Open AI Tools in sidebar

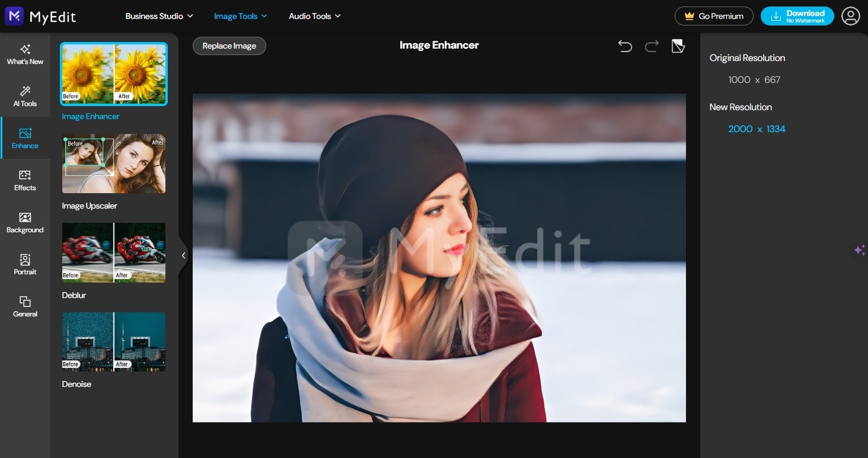pos(25,96)
